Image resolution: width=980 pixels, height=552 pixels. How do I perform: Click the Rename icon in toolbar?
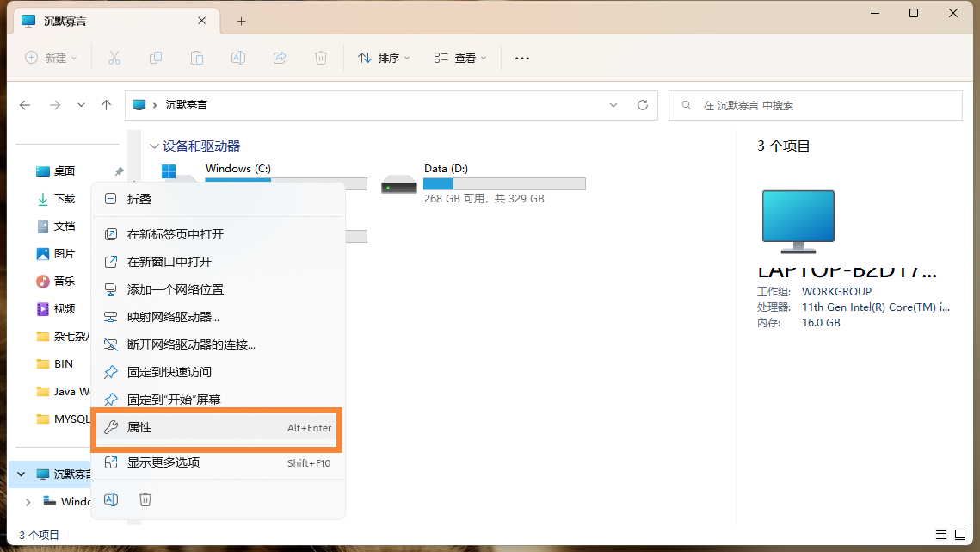(238, 59)
